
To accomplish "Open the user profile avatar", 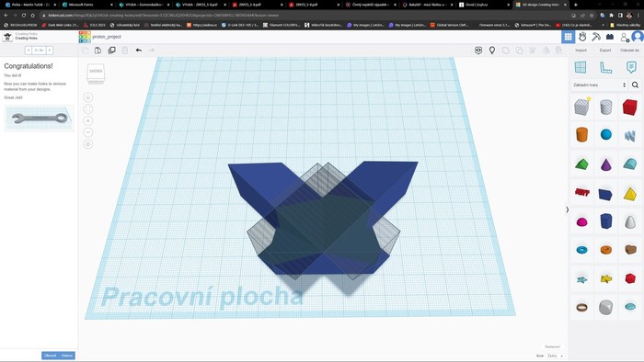I will click(x=638, y=37).
